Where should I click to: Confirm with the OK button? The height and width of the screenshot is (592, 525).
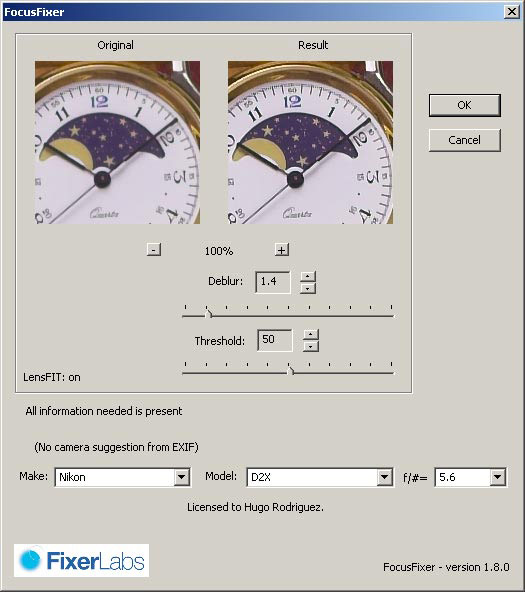pyautogui.click(x=465, y=105)
